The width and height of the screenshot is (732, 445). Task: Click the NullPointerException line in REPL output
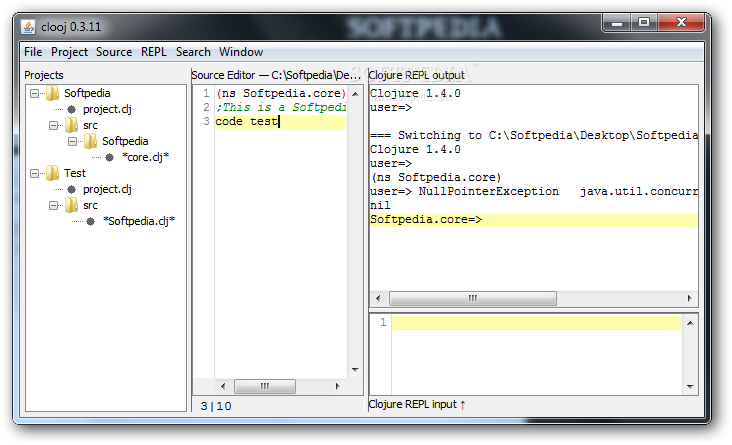[534, 191]
